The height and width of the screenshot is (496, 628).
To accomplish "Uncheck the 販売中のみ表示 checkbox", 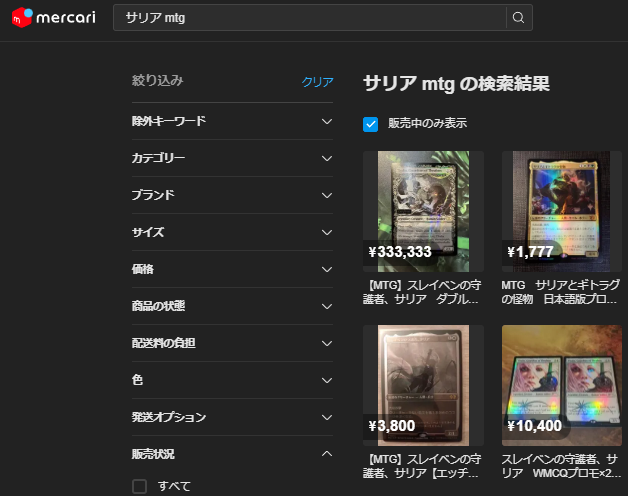I will tap(370, 124).
